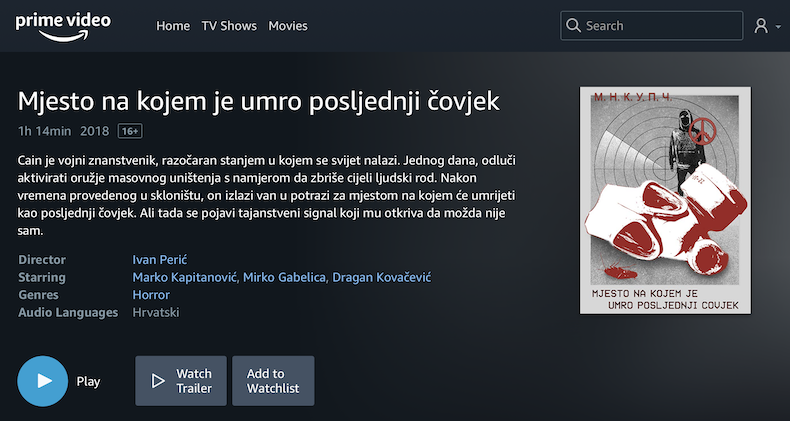Go to TV Shows section
This screenshot has width=790, height=421.
coord(229,26)
